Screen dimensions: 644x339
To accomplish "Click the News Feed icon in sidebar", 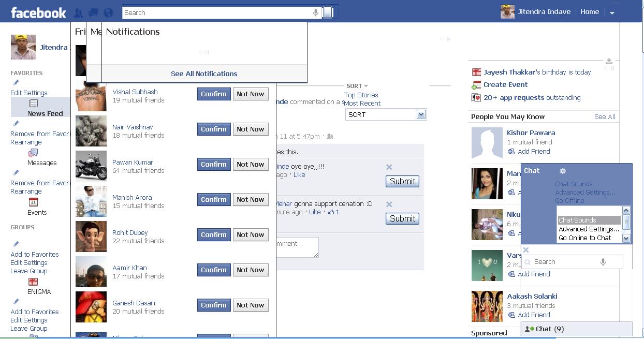I will point(34,104).
